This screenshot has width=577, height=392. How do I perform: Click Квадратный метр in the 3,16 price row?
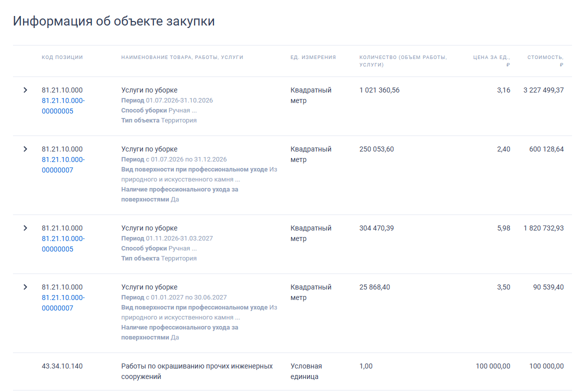(x=311, y=95)
